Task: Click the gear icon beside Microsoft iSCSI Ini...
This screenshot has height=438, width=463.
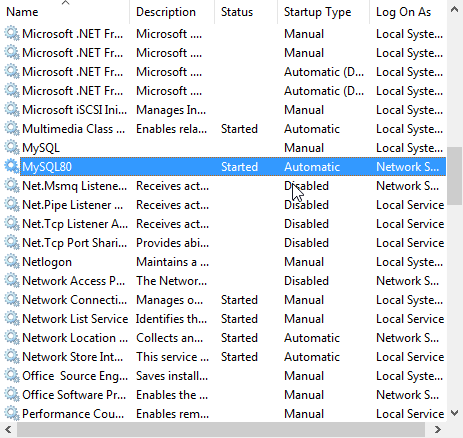Action: click(x=12, y=110)
